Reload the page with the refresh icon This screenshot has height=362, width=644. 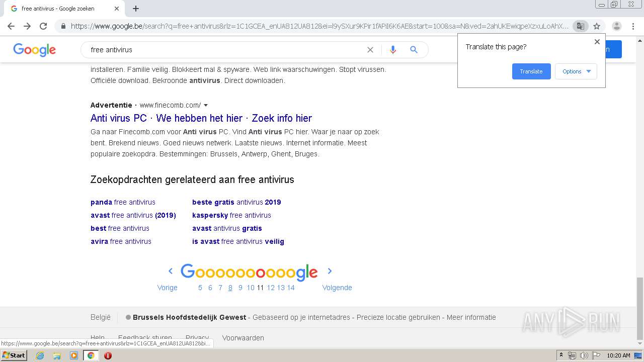(x=43, y=26)
